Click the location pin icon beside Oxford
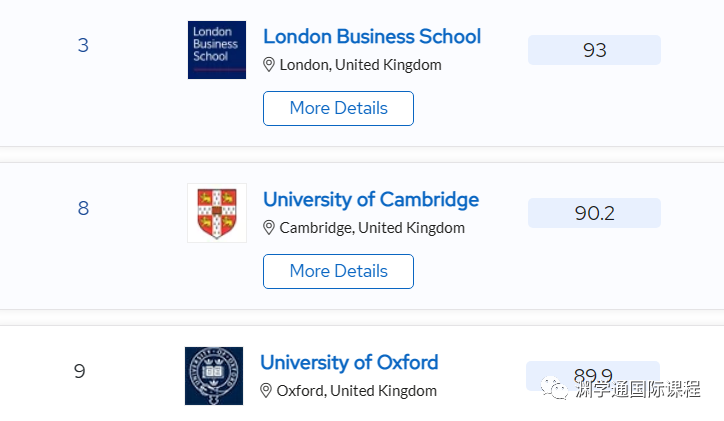The height and width of the screenshot is (421, 724). coord(266,391)
